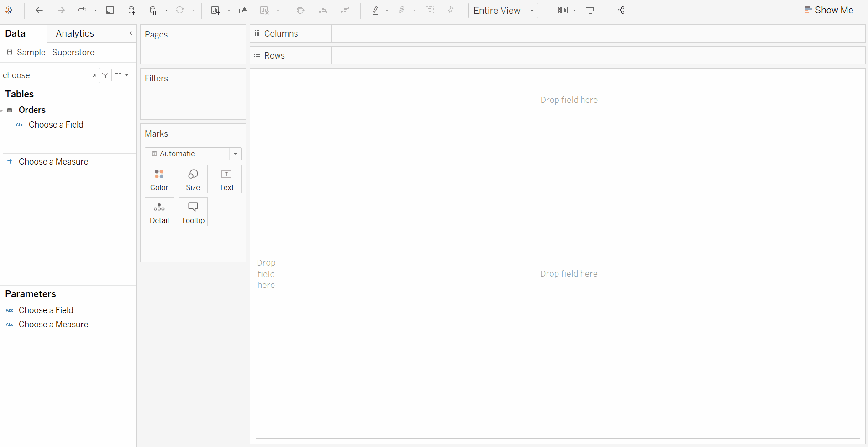Viewport: 868px width, 447px height.
Task: Select the Data tab
Action: click(16, 33)
